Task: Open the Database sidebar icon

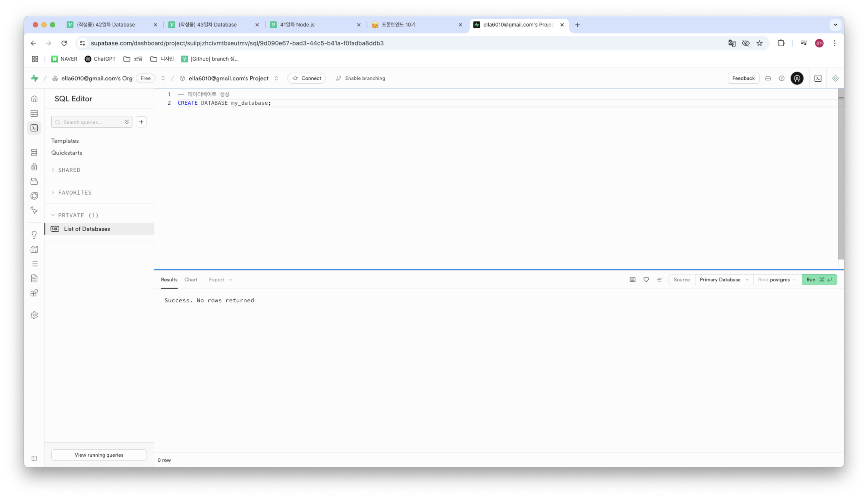Action: pos(34,152)
